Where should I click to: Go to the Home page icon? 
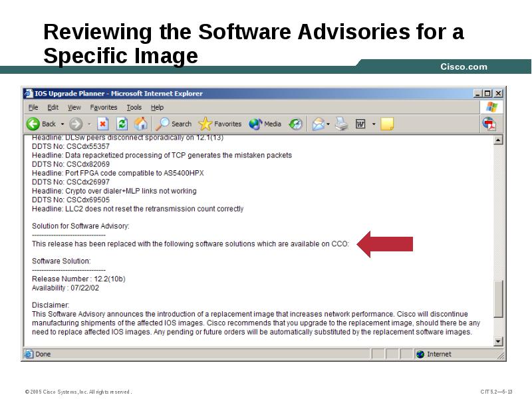point(140,124)
